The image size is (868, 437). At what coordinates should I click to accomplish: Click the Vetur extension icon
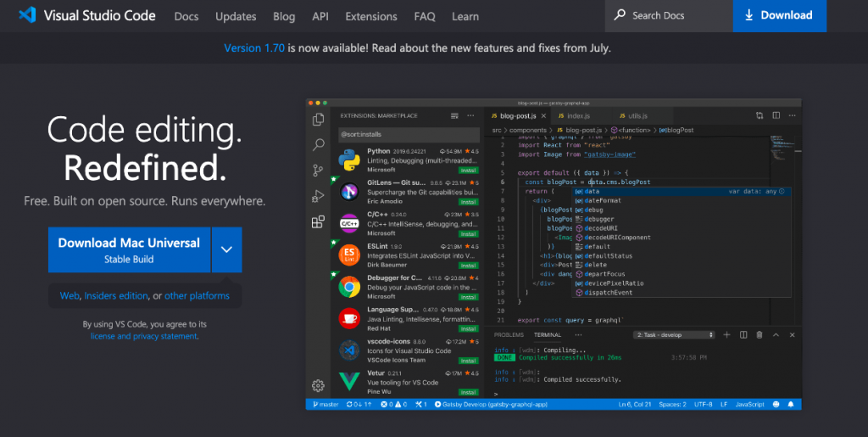click(349, 382)
